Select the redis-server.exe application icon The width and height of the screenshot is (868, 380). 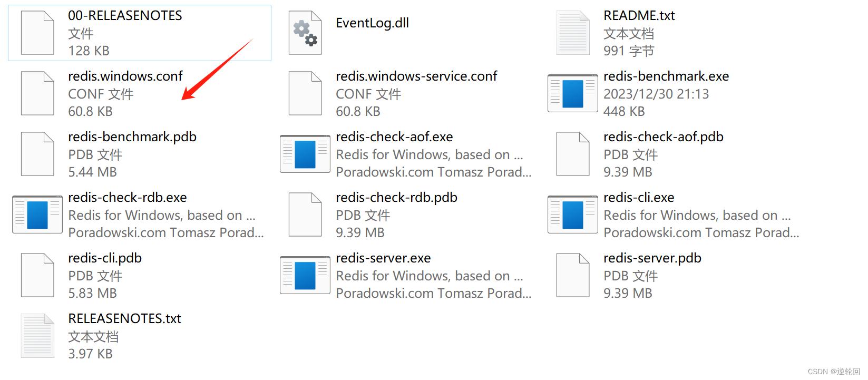pos(305,275)
